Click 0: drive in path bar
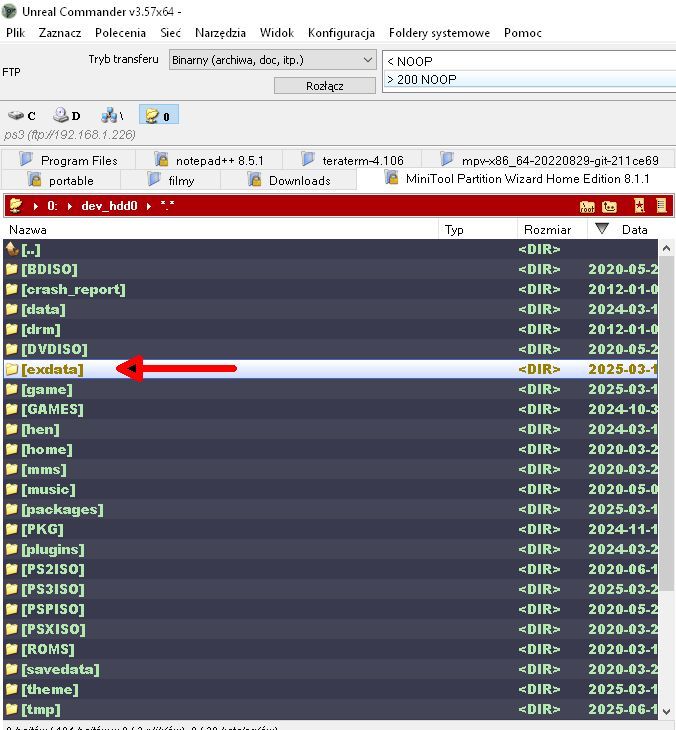This screenshot has height=730, width=676. click(52, 206)
